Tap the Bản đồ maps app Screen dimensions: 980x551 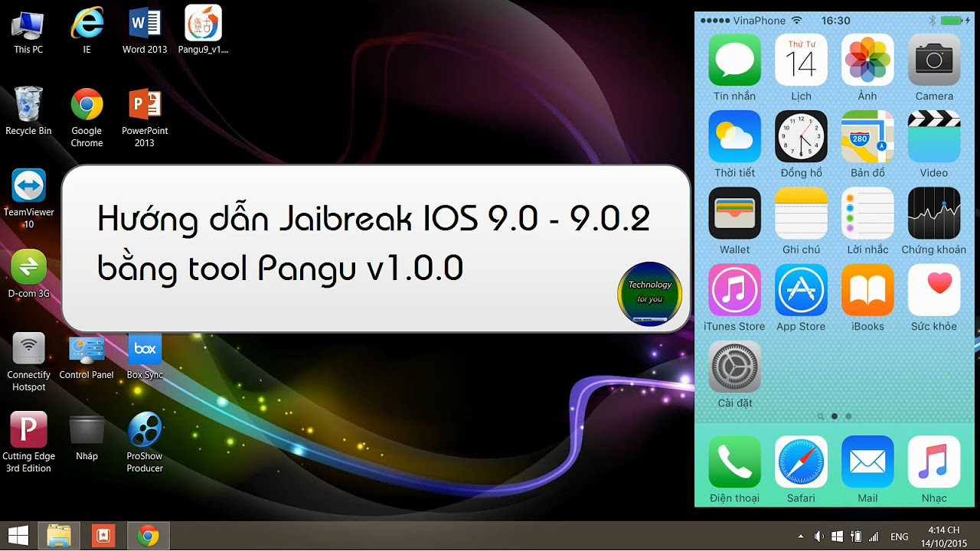tap(867, 136)
